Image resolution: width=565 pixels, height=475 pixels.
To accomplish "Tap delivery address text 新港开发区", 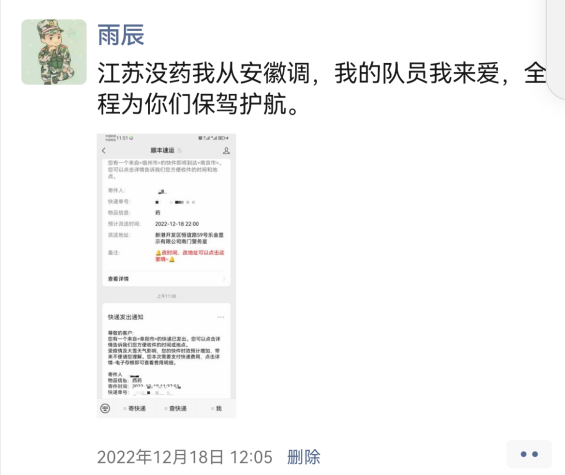I will [x=189, y=238].
